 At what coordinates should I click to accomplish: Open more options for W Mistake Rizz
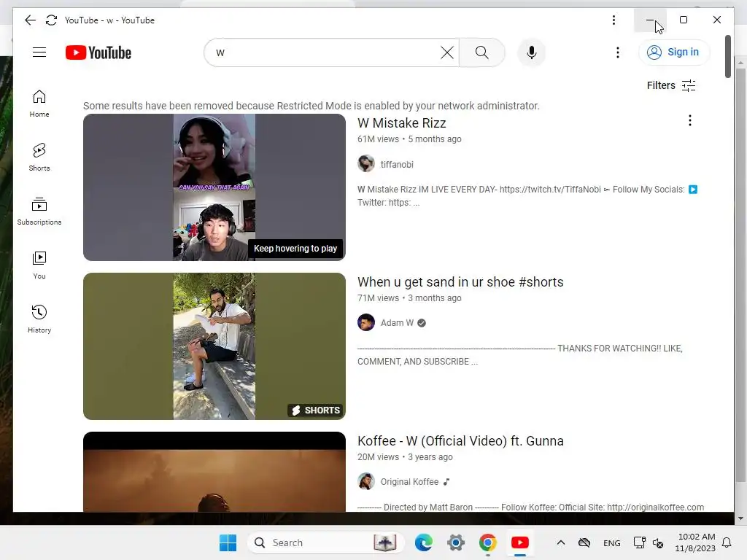click(x=689, y=120)
